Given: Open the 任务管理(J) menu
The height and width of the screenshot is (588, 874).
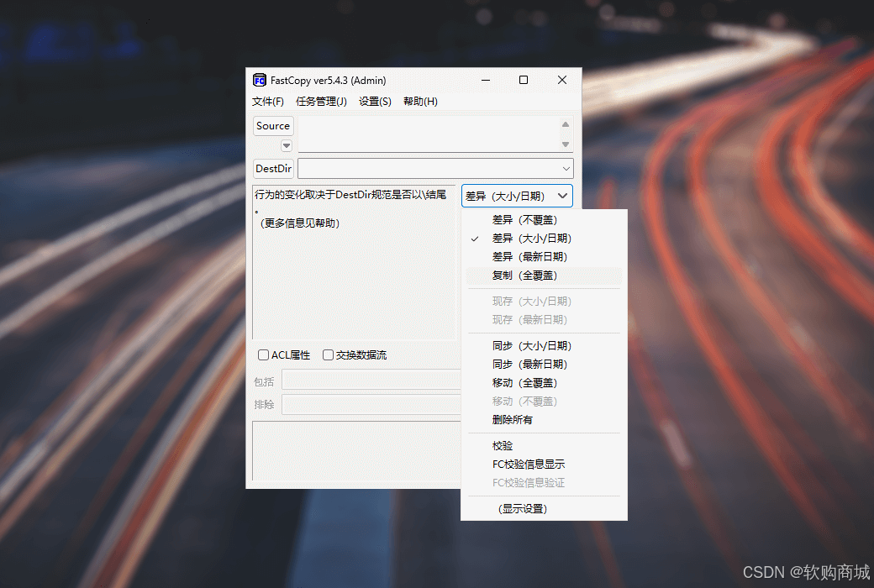Looking at the screenshot, I should coord(321,101).
